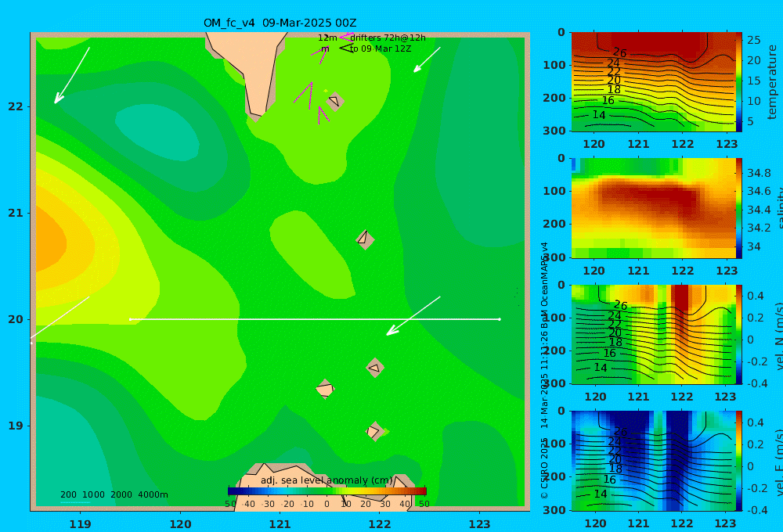Click the 26 contour label in temperature panel

(619, 52)
